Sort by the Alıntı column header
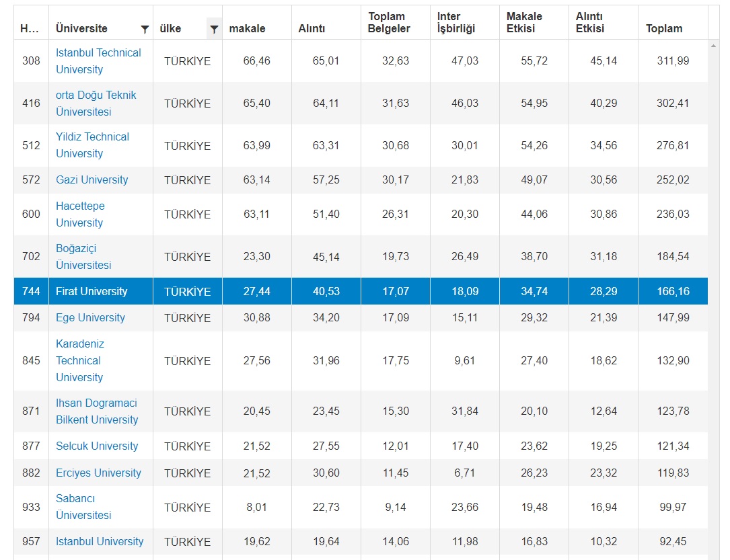The width and height of the screenshot is (730, 560). tap(312, 28)
